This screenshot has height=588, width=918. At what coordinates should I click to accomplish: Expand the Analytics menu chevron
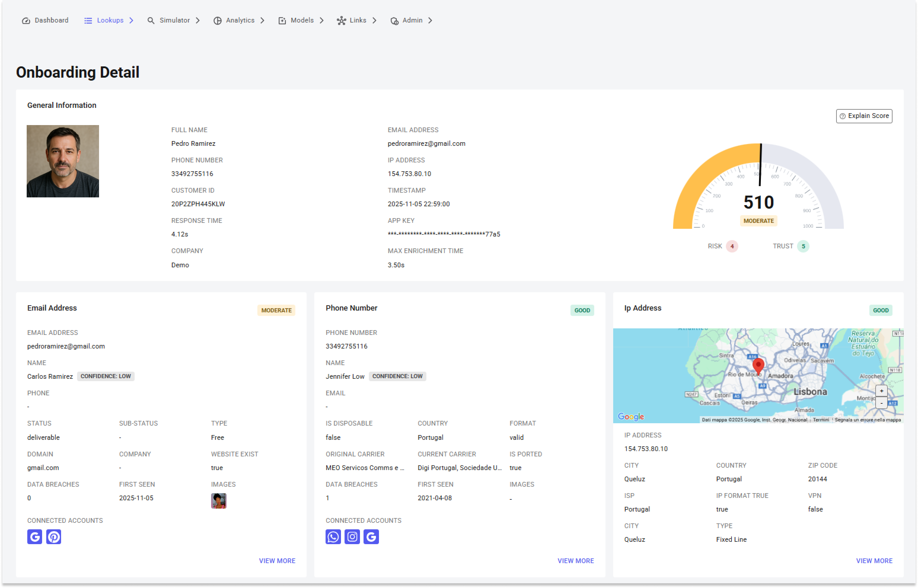tap(262, 21)
